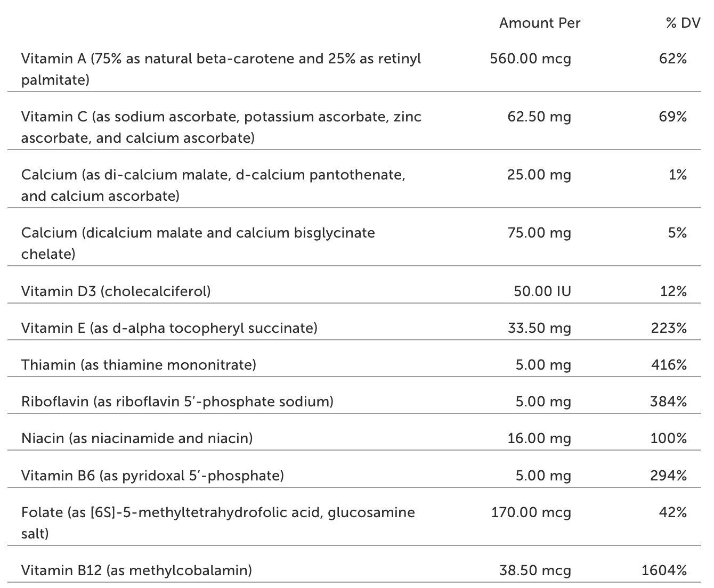Click the 560.00 mcg amount value

(530, 58)
